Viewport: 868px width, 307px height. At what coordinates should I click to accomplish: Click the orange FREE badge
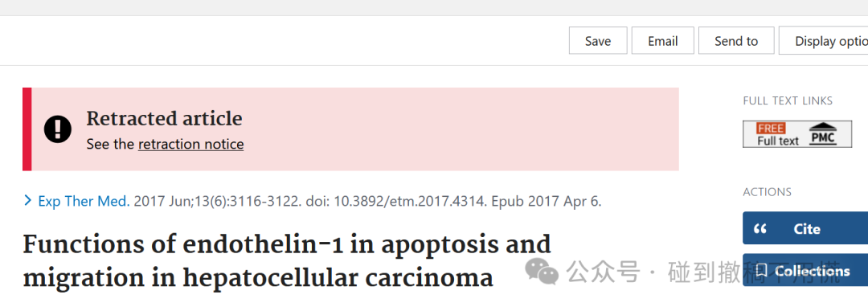(x=771, y=129)
